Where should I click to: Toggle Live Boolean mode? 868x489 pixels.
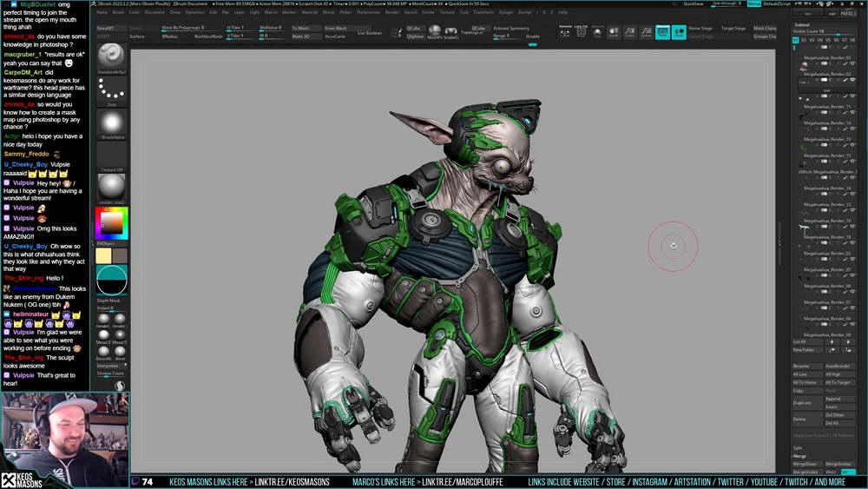pyautogui.click(x=369, y=33)
